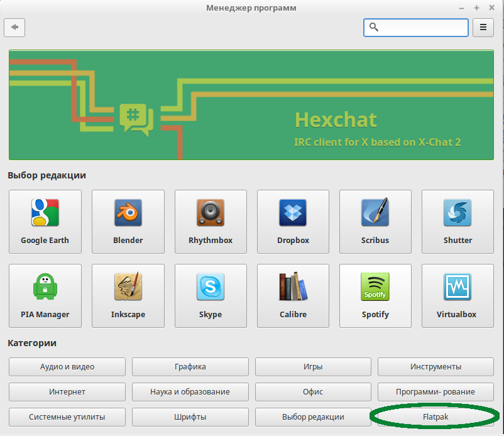The image size is (504, 436).
Task: Open the Spotify app tile
Action: coord(375,295)
